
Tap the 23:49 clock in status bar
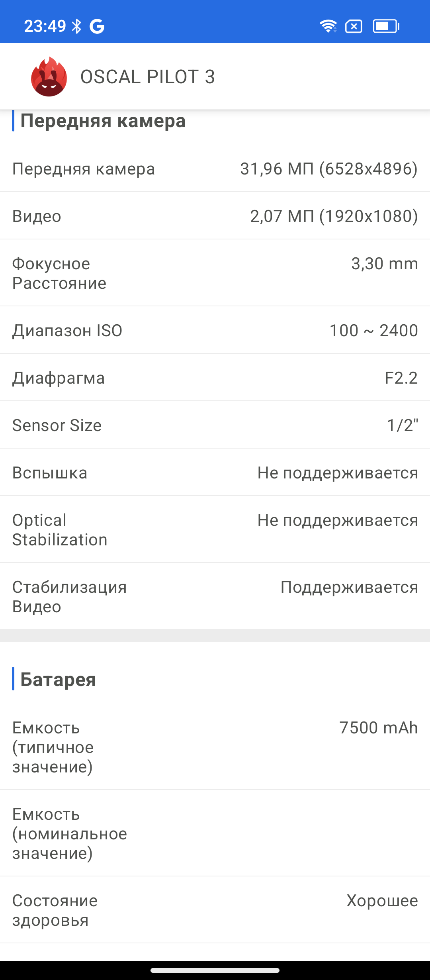[x=45, y=26]
